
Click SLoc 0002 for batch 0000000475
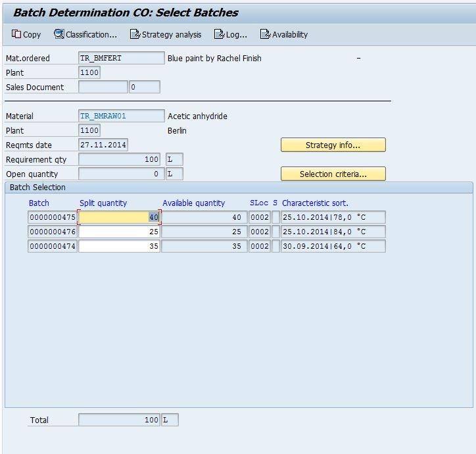260,217
